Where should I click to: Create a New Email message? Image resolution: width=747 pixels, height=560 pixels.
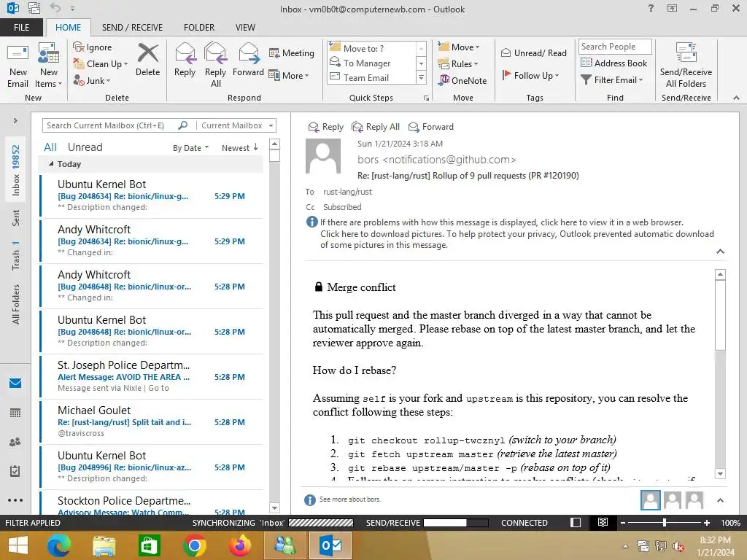pos(18,66)
